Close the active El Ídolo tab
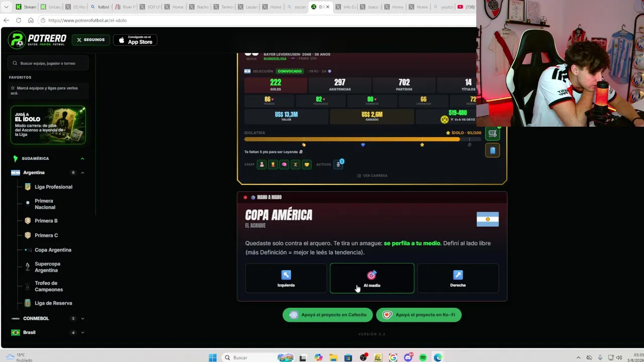The image size is (644, 362). pyautogui.click(x=328, y=7)
